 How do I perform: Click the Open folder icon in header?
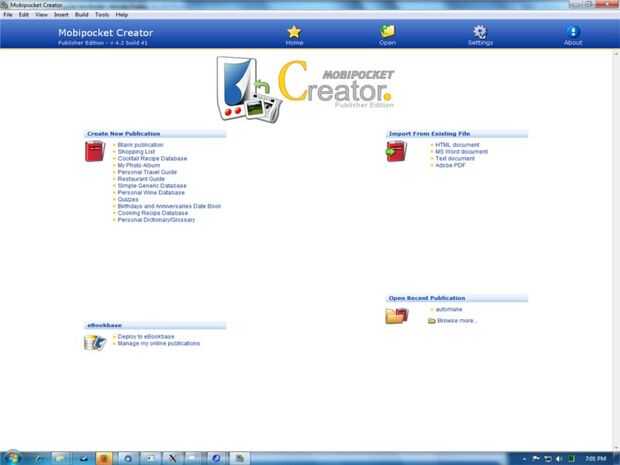[388, 31]
